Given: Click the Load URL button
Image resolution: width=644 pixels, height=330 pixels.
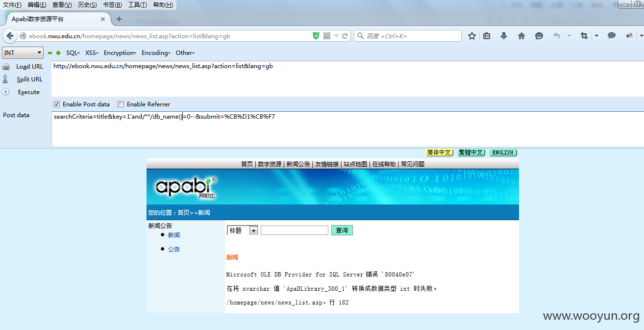Looking at the screenshot, I should click(29, 67).
